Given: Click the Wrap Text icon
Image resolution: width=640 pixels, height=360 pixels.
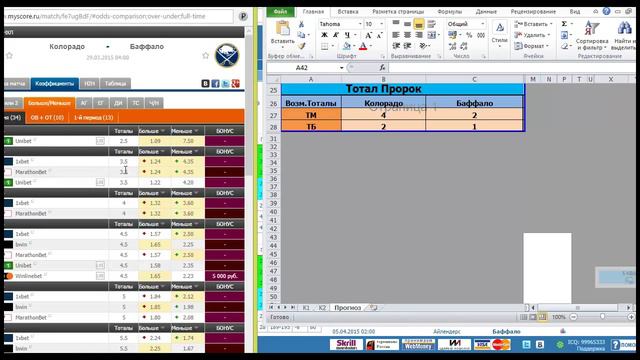Looking at the screenshot, I should tap(431, 24).
